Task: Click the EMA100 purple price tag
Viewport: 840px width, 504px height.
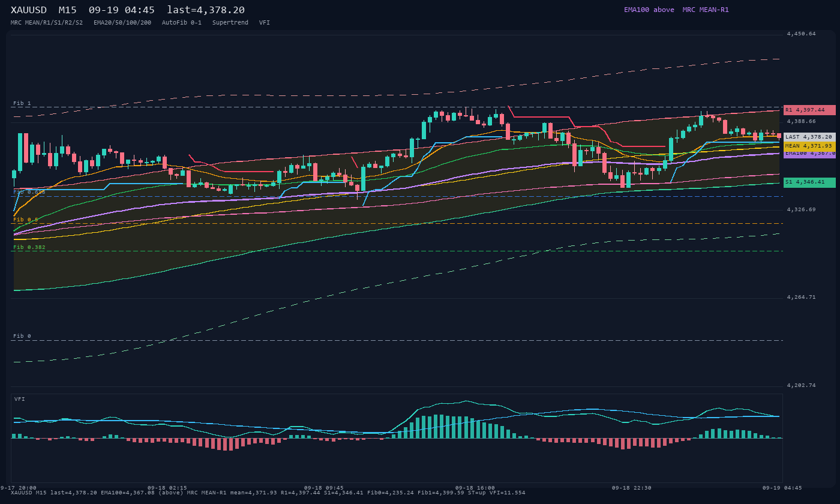Action: [x=809, y=154]
